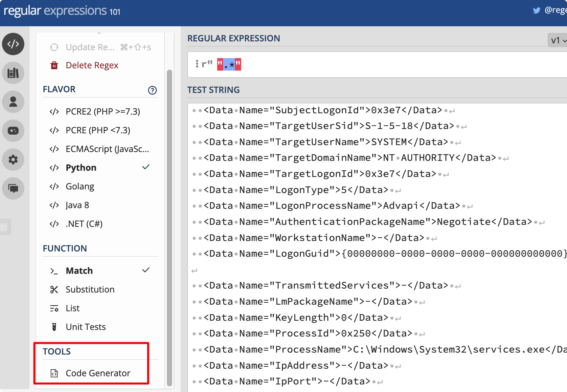
Task: Choose the List function
Action: pyautogui.click(x=72, y=308)
